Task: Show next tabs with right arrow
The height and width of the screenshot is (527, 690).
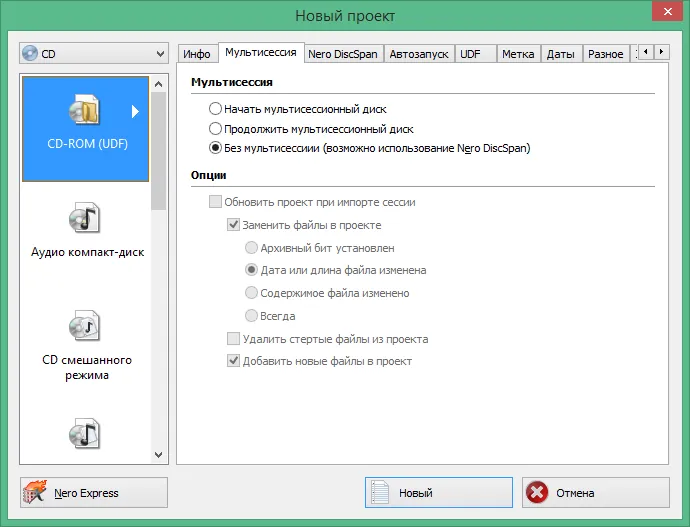Action: pyautogui.click(x=661, y=52)
